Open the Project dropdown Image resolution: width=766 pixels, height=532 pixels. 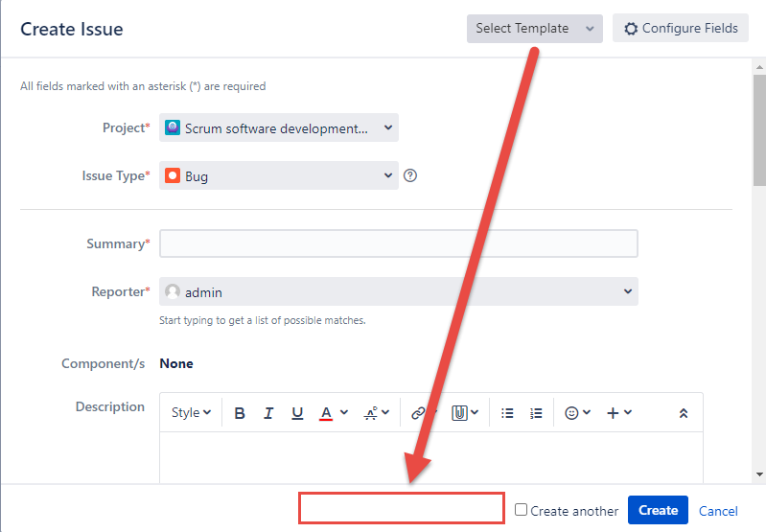278,128
